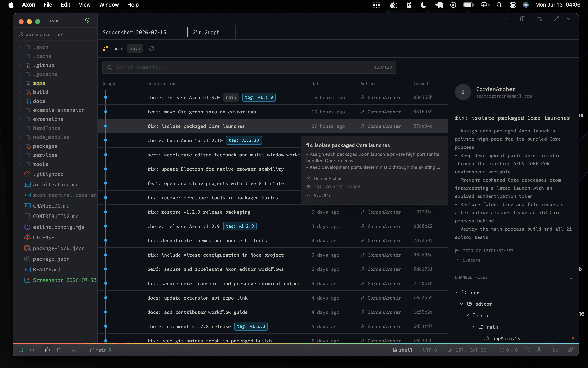This screenshot has width=588, height=368.
Task: Click the task checklist icon in status bar
Action: point(528,350)
